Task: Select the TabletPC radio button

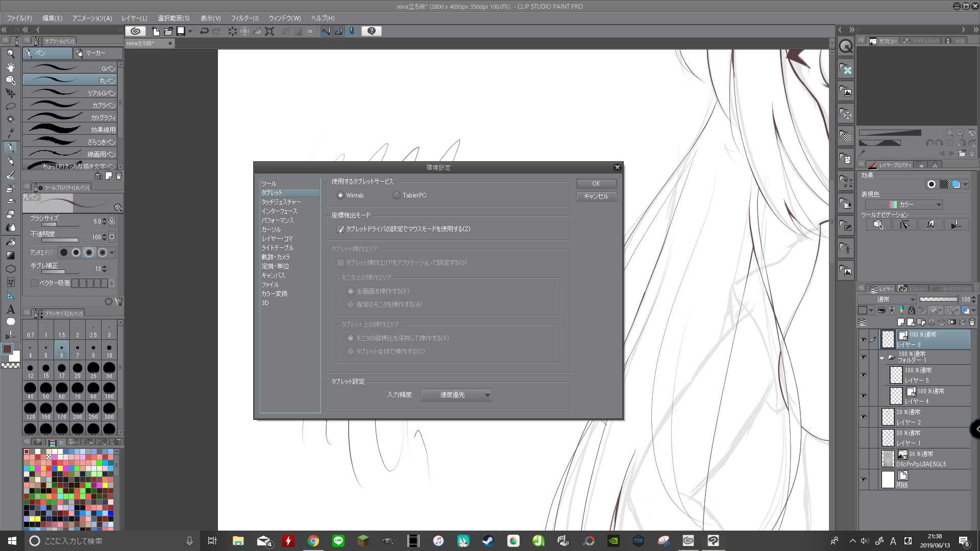Action: pyautogui.click(x=397, y=195)
